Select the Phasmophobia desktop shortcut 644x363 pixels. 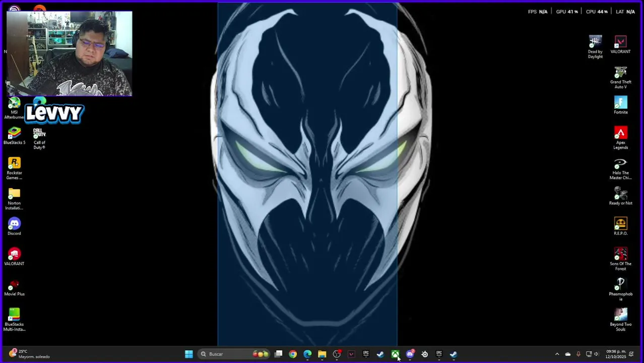tap(620, 289)
